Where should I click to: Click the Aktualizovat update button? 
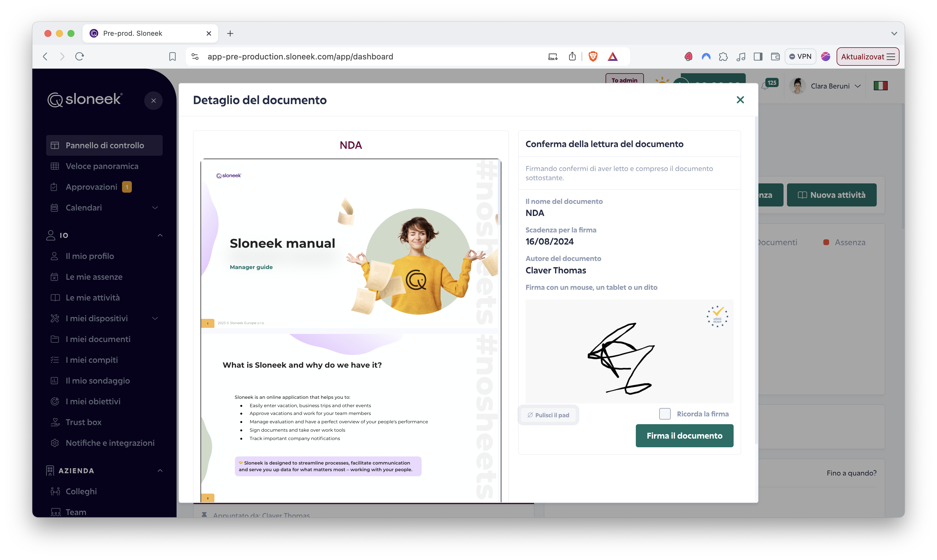[x=867, y=57]
